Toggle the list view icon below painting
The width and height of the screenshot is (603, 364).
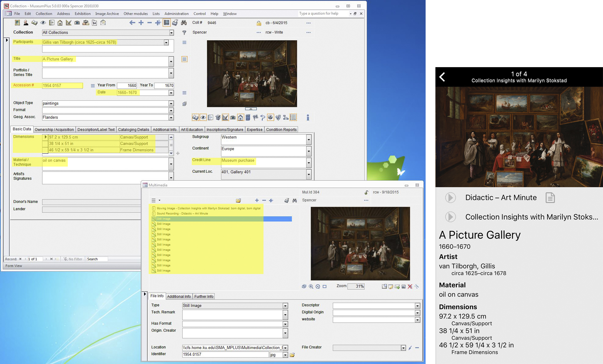293,117
